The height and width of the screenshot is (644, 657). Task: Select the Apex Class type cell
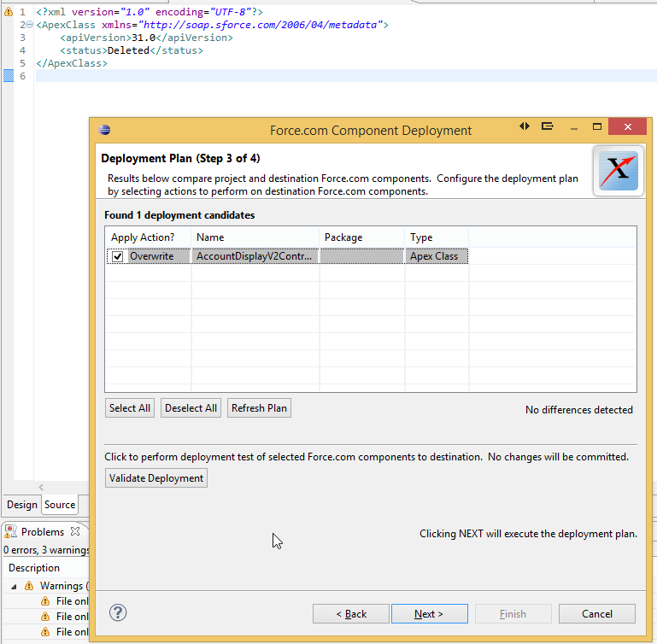pos(436,256)
